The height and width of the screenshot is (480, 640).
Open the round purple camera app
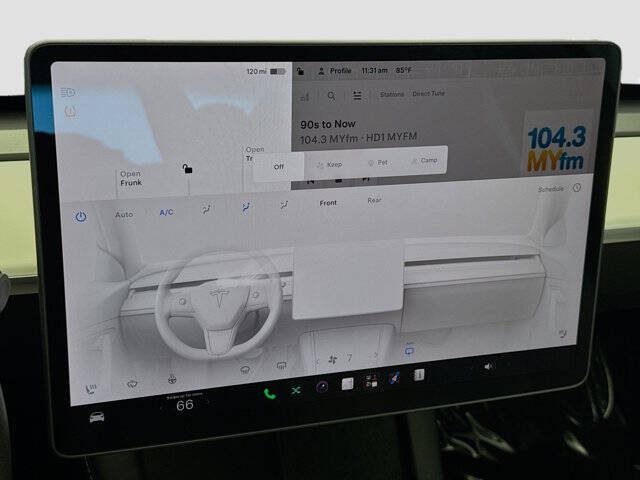pos(322,387)
